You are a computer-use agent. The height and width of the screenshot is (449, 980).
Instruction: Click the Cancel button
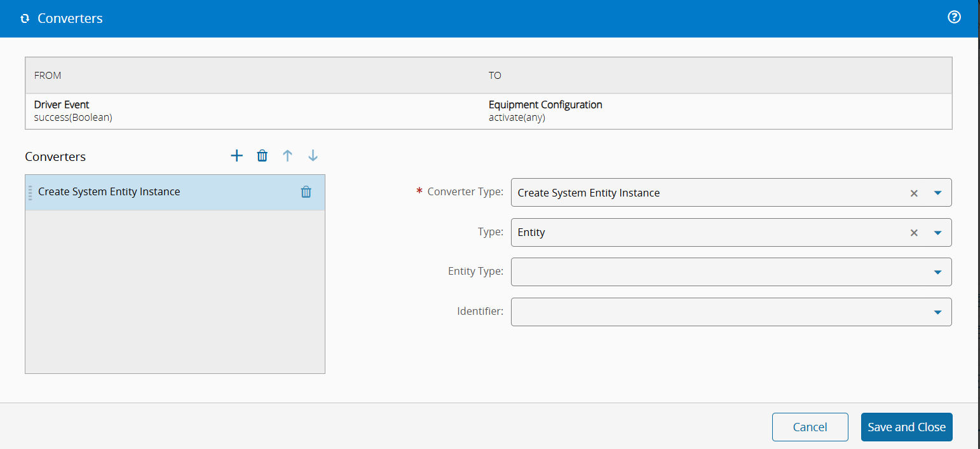810,427
